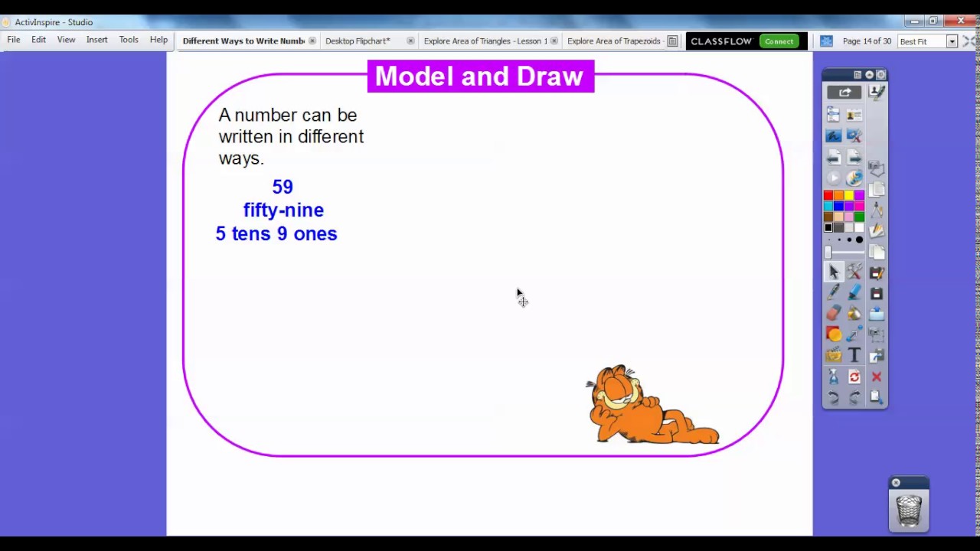The image size is (980, 551).
Task: Click the Save flipchart disk icon
Action: click(877, 294)
